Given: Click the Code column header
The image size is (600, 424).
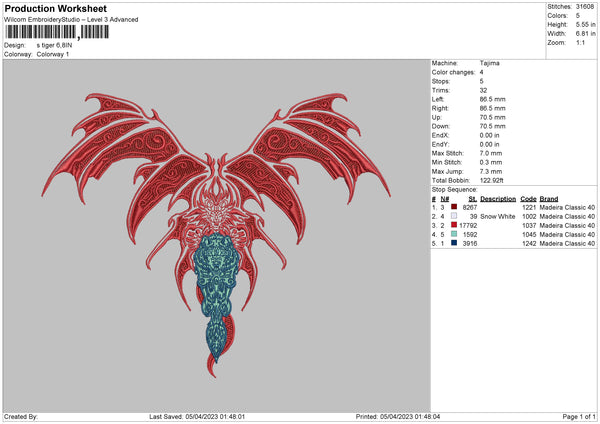Looking at the screenshot, I should point(529,197).
